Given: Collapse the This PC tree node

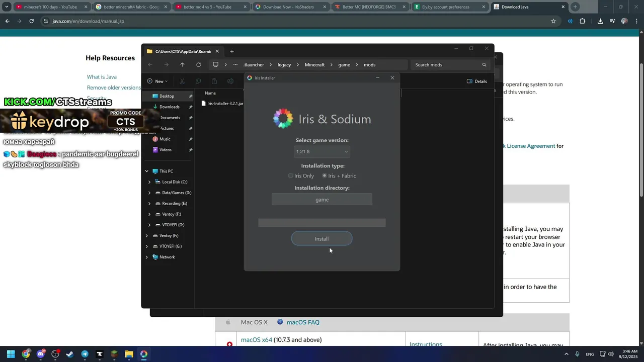Looking at the screenshot, I should point(147,171).
